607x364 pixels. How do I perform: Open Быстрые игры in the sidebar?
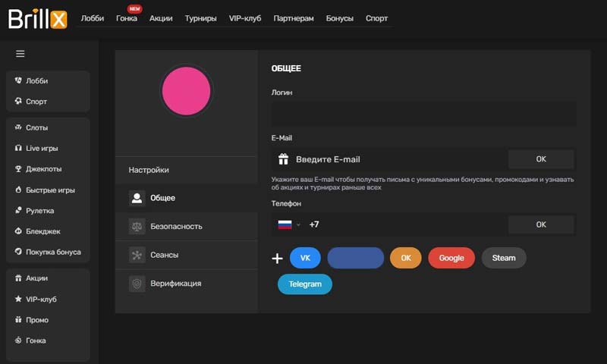(49, 190)
